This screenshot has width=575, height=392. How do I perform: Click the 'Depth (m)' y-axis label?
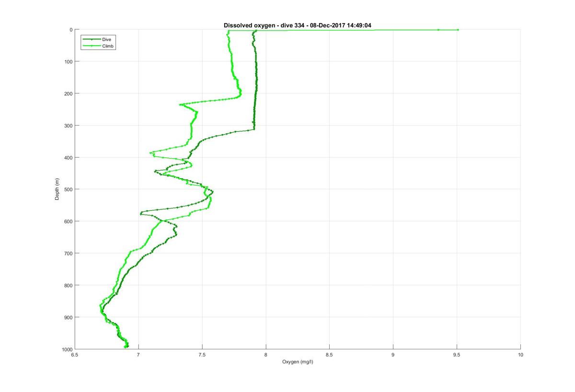click(x=57, y=189)
